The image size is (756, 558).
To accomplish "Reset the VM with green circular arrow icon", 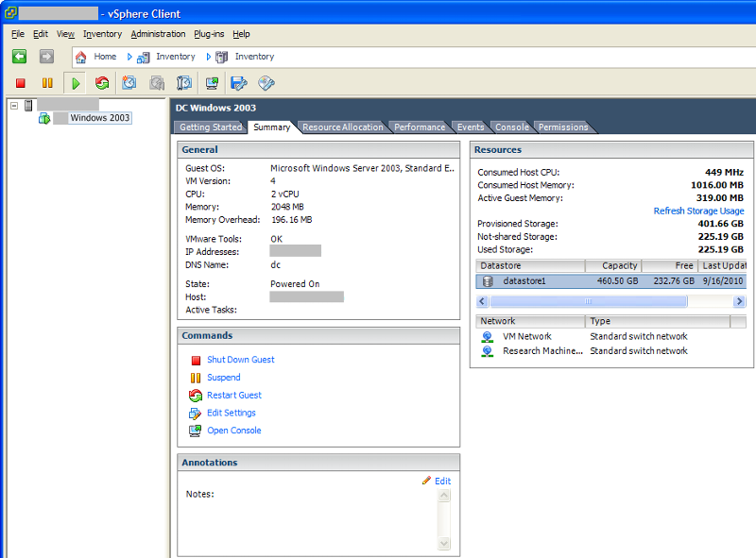I will tap(101, 83).
